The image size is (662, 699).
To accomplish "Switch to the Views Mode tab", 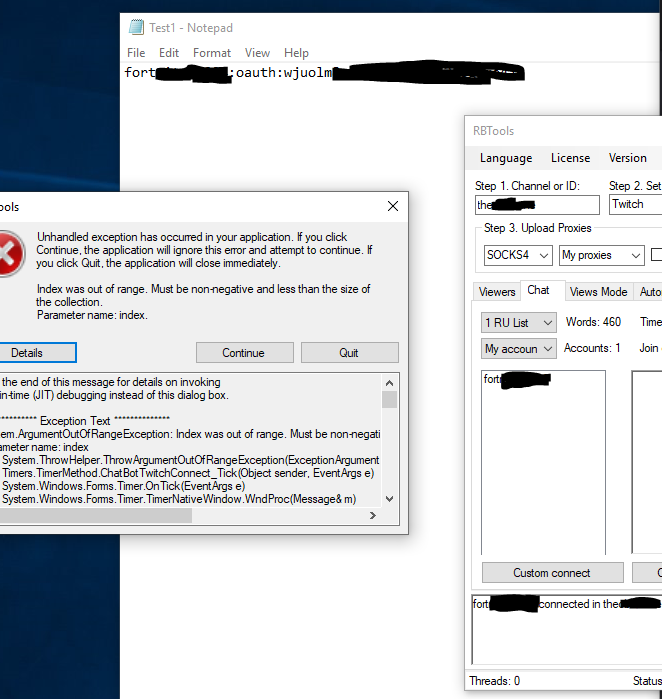I will (x=598, y=292).
